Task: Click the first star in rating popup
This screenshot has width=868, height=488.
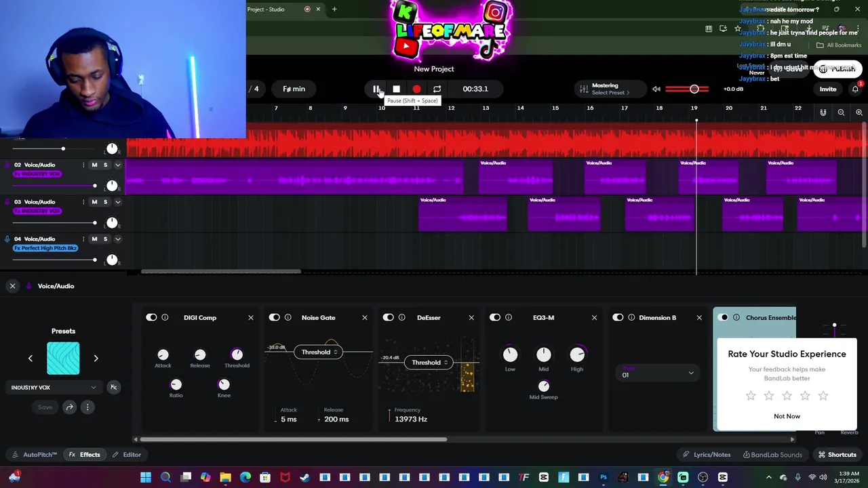Action: [751, 396]
